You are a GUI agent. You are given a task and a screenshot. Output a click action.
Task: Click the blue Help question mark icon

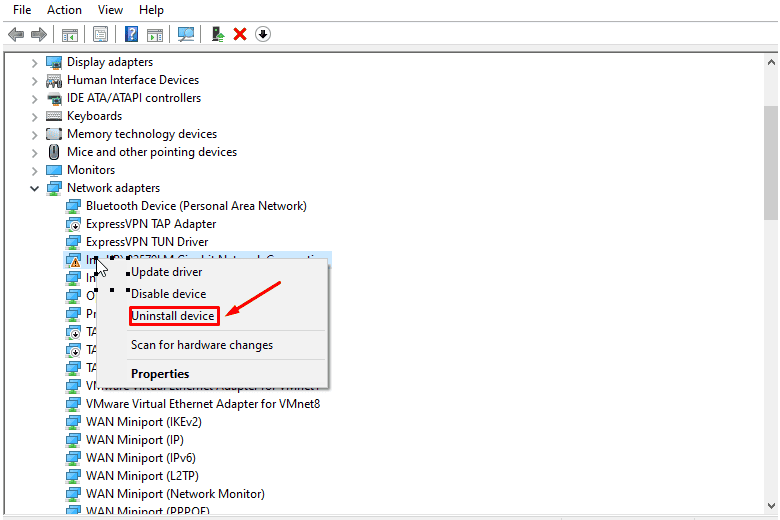pyautogui.click(x=131, y=34)
